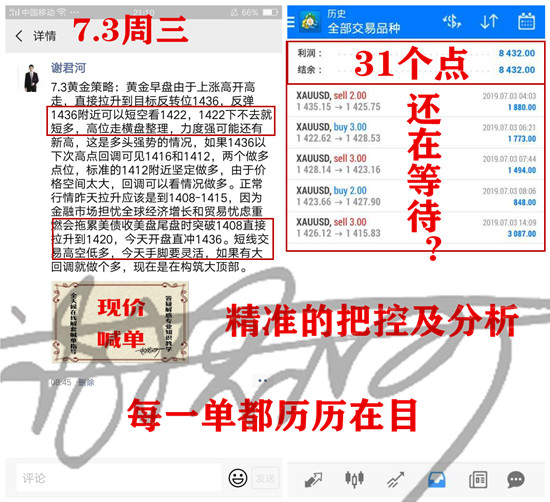Select the 全部交易品种 symbol filter

[363, 28]
